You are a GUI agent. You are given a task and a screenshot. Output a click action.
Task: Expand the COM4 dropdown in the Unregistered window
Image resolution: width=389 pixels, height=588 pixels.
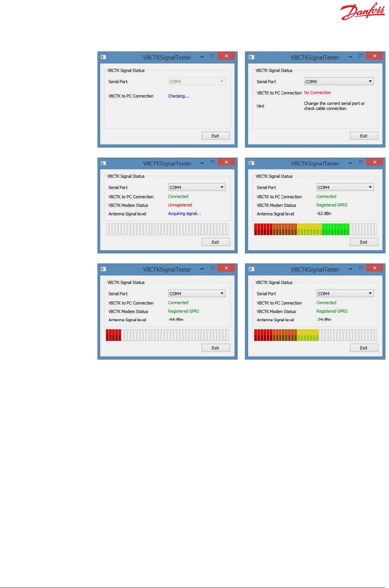tap(197, 187)
